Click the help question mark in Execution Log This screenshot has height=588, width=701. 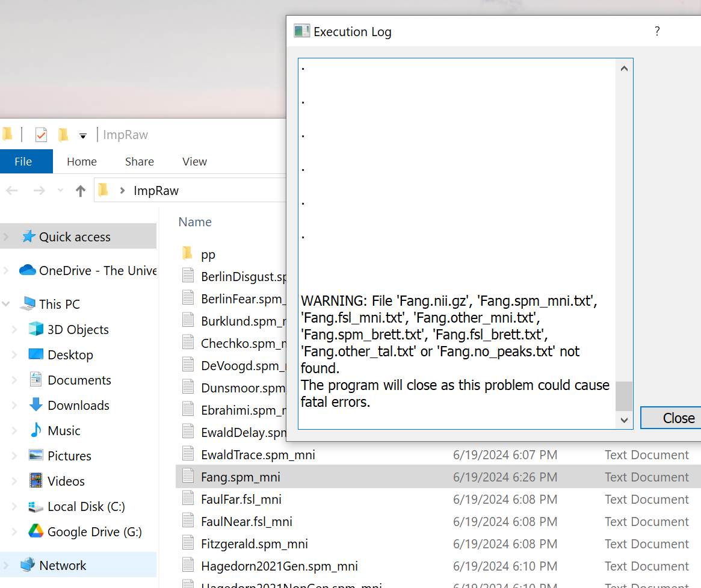pos(657,31)
